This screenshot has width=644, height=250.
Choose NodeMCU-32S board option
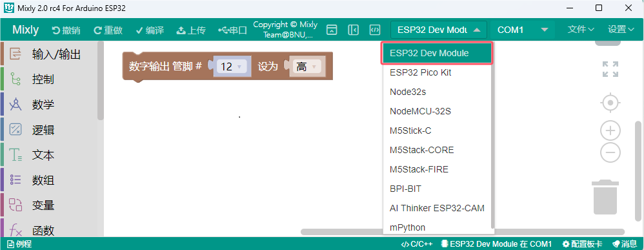click(437, 111)
